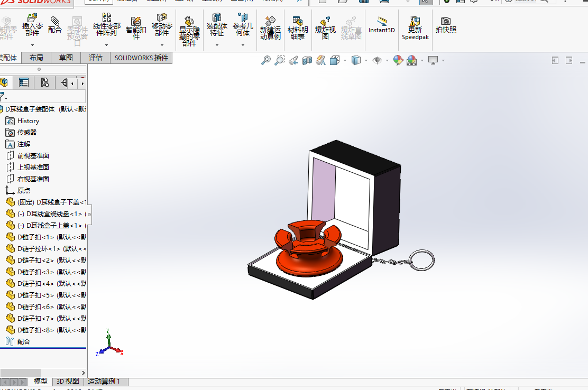Click the Apply Scene icon
This screenshot has height=390, width=588.
click(x=412, y=60)
